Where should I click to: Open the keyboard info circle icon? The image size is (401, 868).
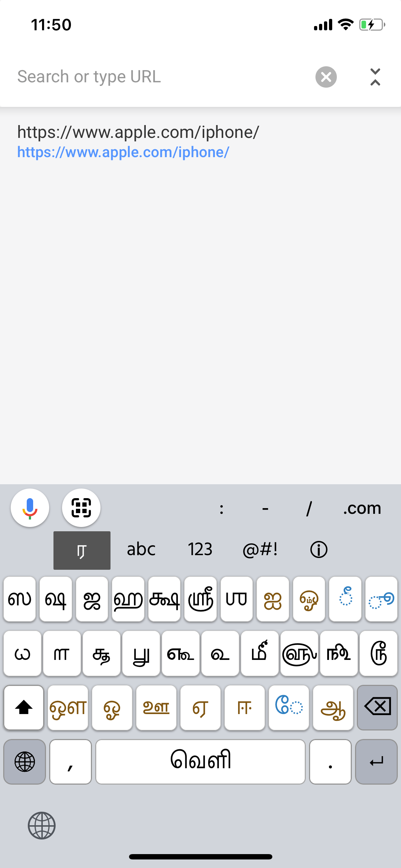tap(319, 550)
